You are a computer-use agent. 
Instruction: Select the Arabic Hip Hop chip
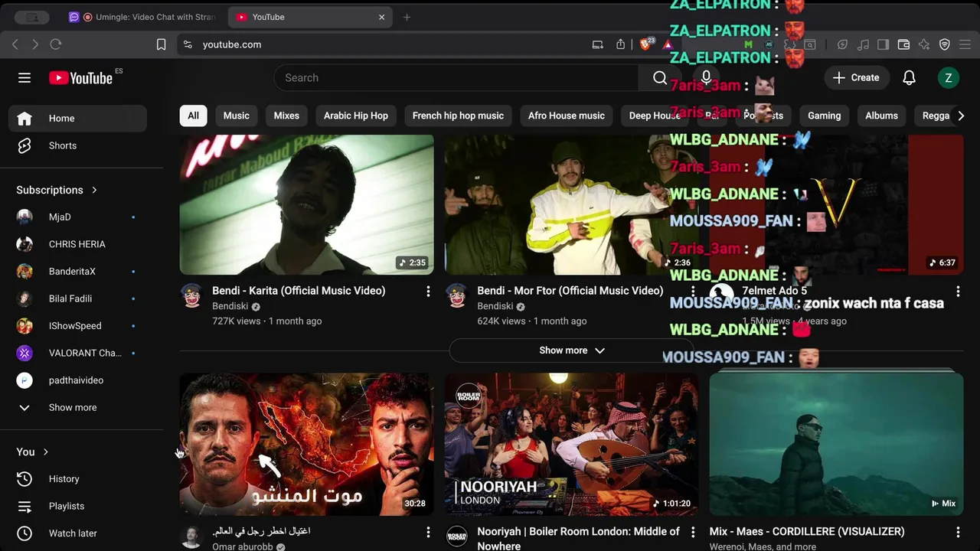pos(356,116)
